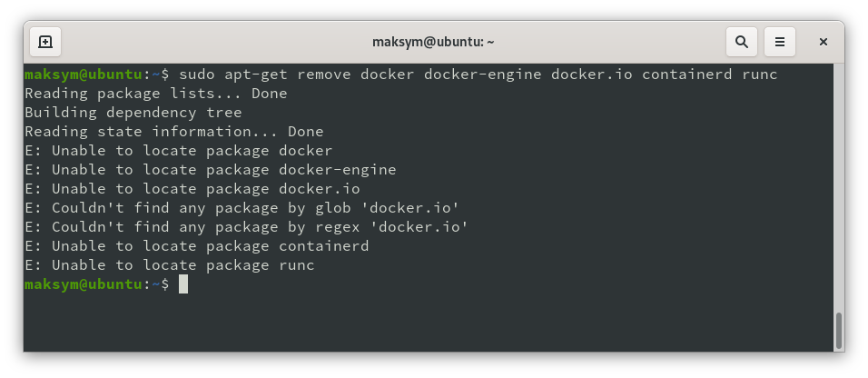The image size is (868, 378).
Task: Open a new terminal tab
Action: tap(45, 42)
